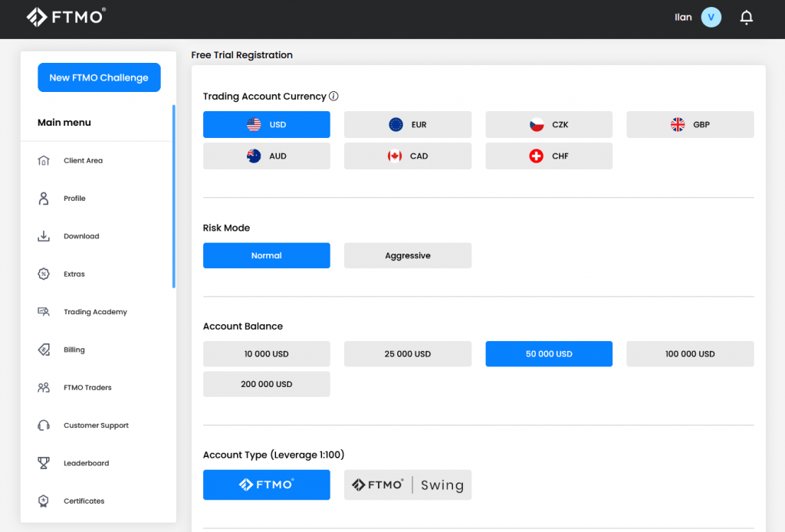Viewport: 785px width, 532px height.
Task: Click the notification bell icon
Action: click(746, 18)
